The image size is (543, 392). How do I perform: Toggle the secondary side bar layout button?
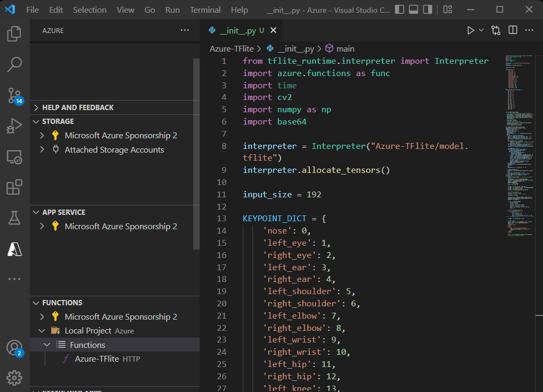(x=427, y=10)
